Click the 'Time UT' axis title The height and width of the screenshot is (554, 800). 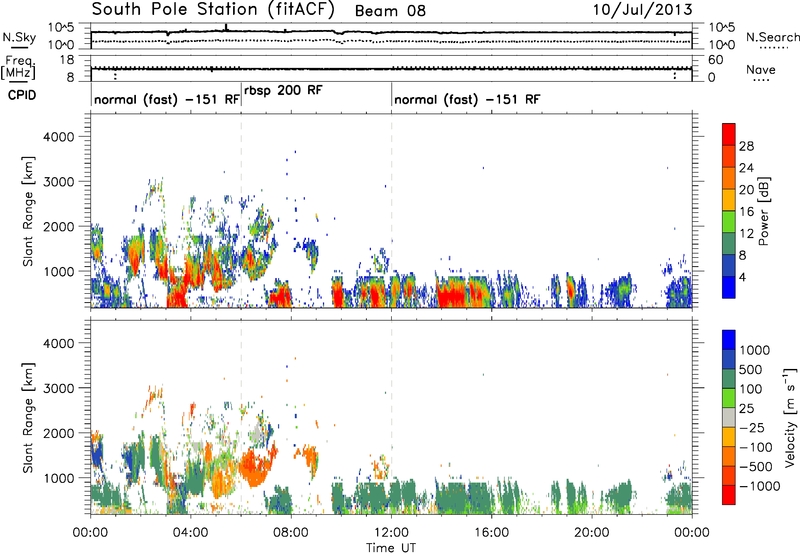(391, 548)
